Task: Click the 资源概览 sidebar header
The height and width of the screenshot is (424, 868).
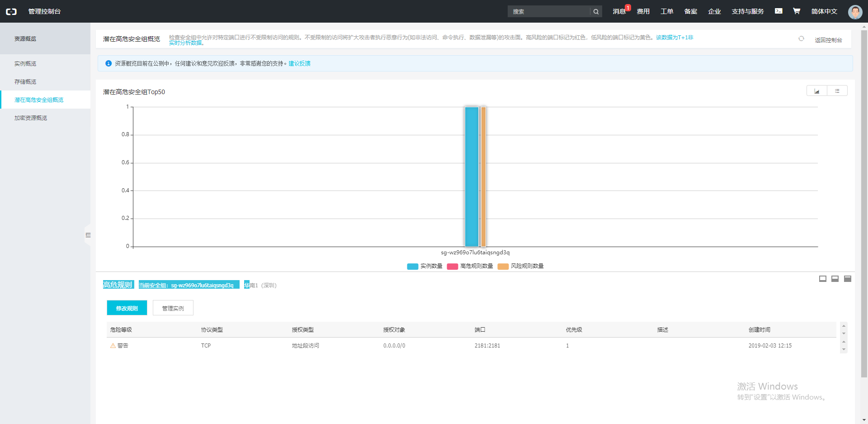Action: coord(45,39)
